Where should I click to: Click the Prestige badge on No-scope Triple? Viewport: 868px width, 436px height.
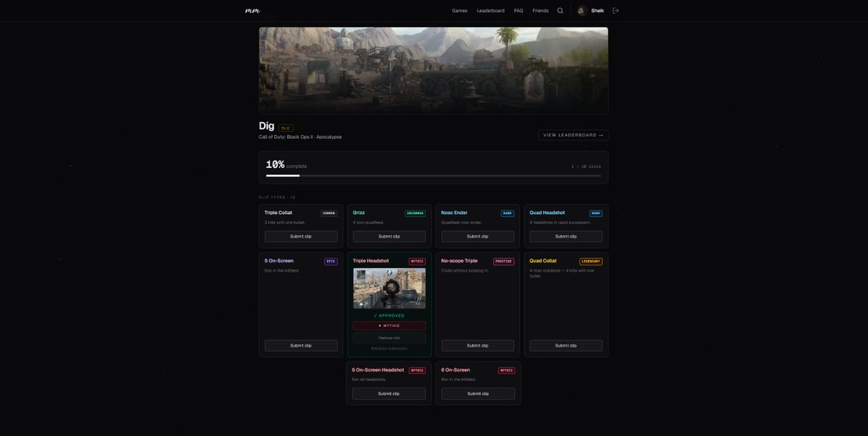tap(504, 262)
